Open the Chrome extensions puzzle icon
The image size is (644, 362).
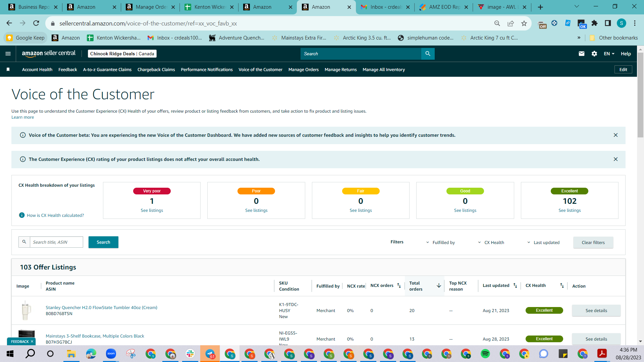pos(594,23)
